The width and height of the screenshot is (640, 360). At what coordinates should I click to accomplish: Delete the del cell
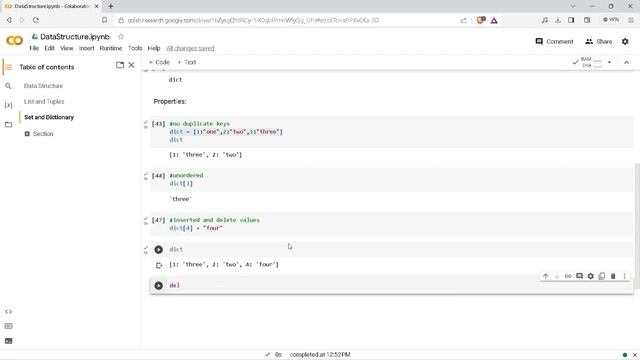click(x=613, y=276)
